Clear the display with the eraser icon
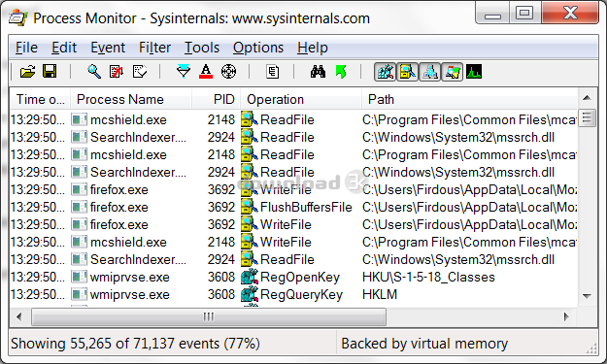The width and height of the screenshot is (607, 364). pos(139,72)
